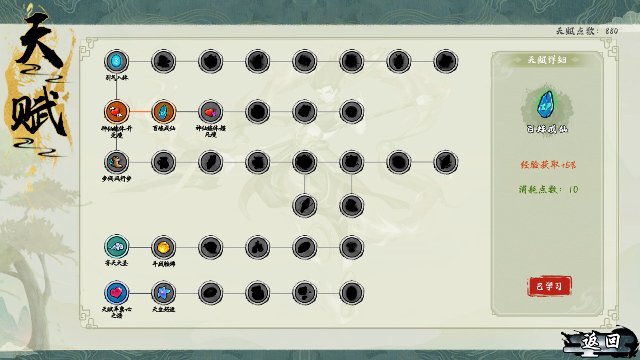Viewport: 640px width, 360px height.
Task: Select the blue star flower talent node
Action: tap(164, 293)
